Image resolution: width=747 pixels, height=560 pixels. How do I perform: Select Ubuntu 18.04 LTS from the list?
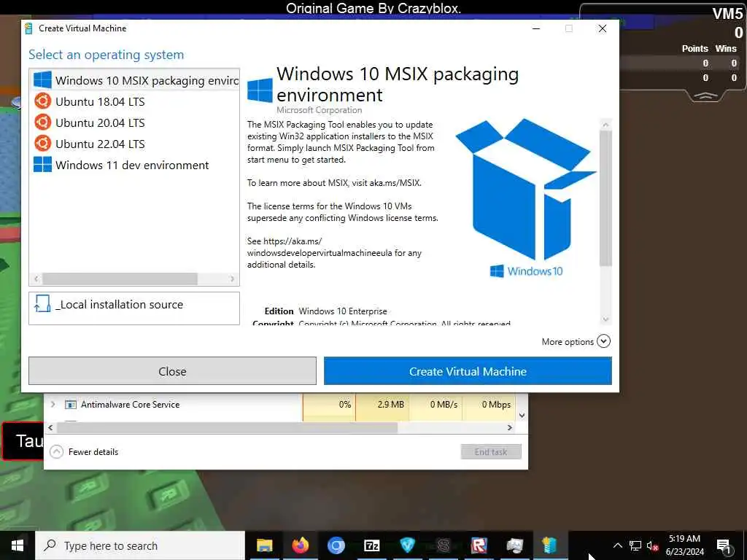click(x=134, y=101)
